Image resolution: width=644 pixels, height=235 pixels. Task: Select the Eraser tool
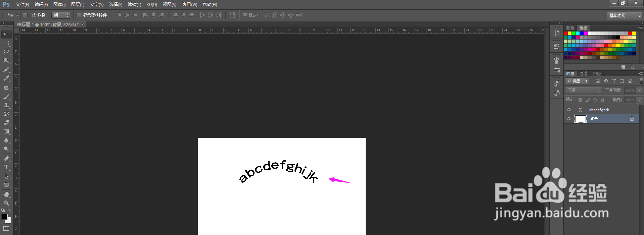tap(6, 123)
